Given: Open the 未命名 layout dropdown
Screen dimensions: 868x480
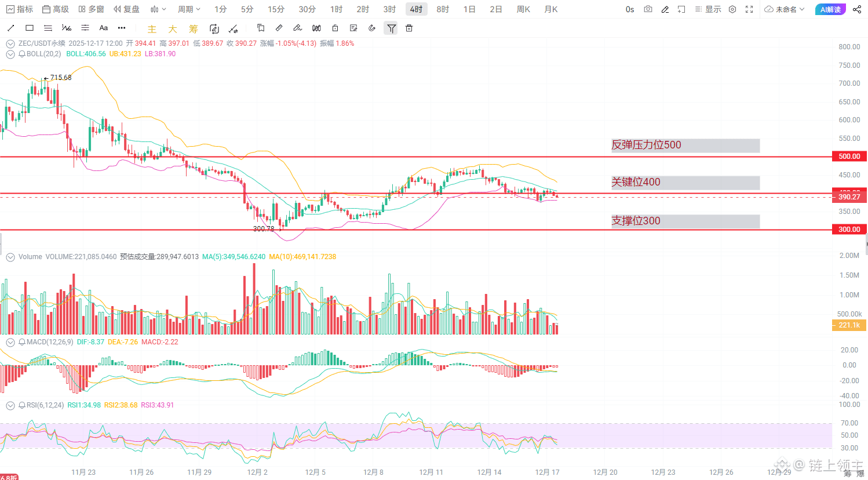Looking at the screenshot, I should pyautogui.click(x=785, y=9).
